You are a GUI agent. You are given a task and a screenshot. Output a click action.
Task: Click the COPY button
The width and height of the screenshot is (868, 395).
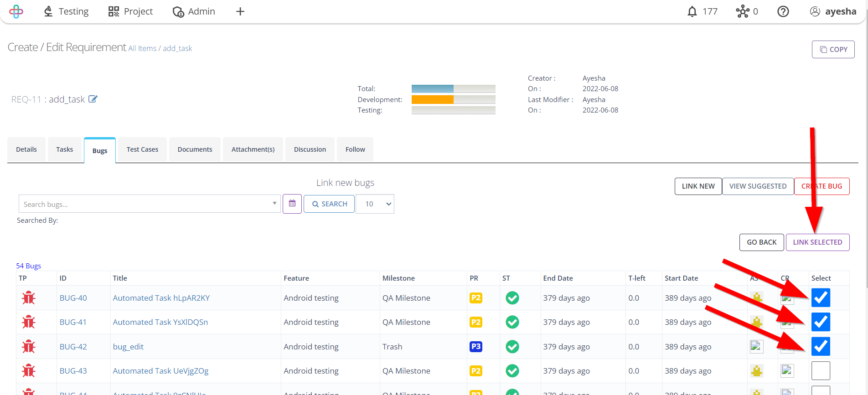click(x=833, y=49)
